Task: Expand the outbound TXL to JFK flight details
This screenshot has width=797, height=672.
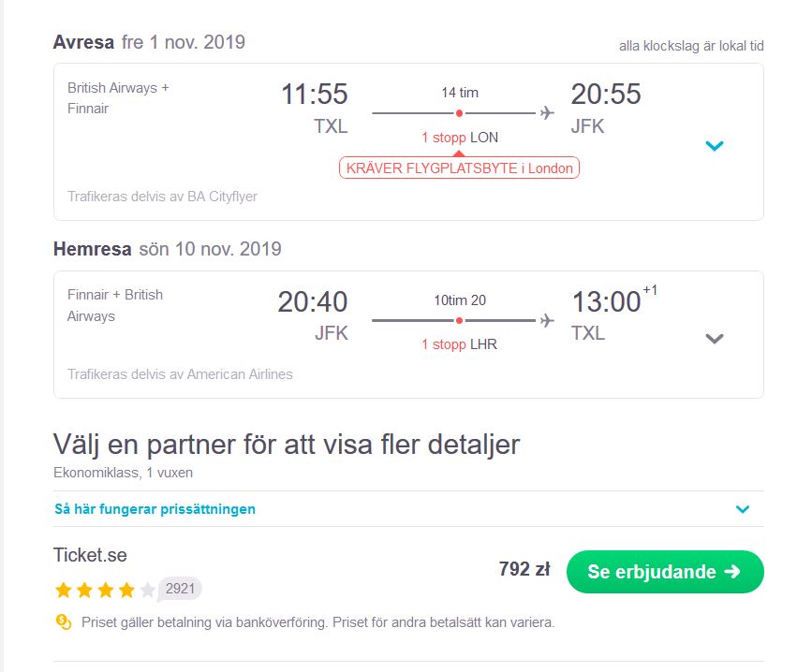Action: click(x=715, y=146)
